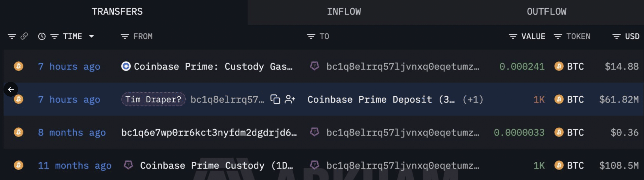The width and height of the screenshot is (644, 180).
Task: Click the chain link icon in header
Action: click(x=24, y=36)
